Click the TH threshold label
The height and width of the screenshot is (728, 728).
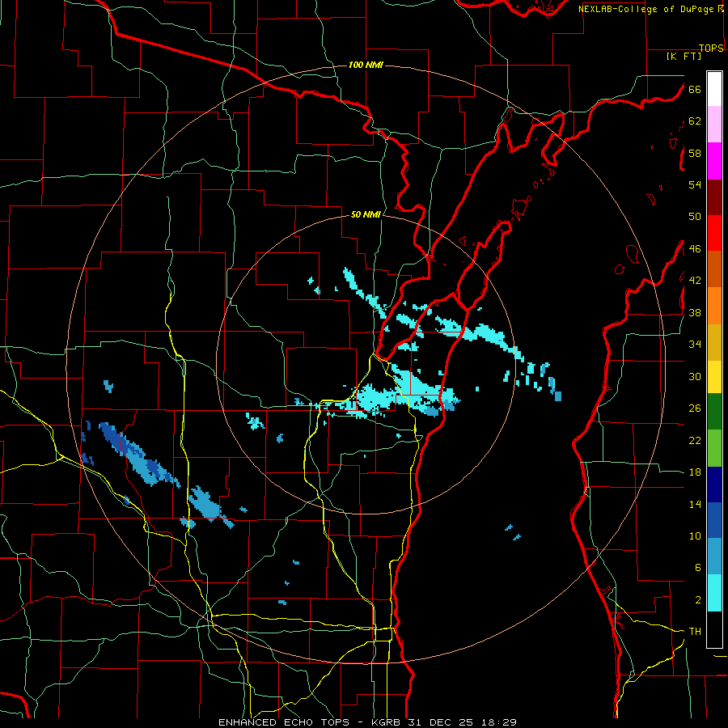pyautogui.click(x=695, y=631)
